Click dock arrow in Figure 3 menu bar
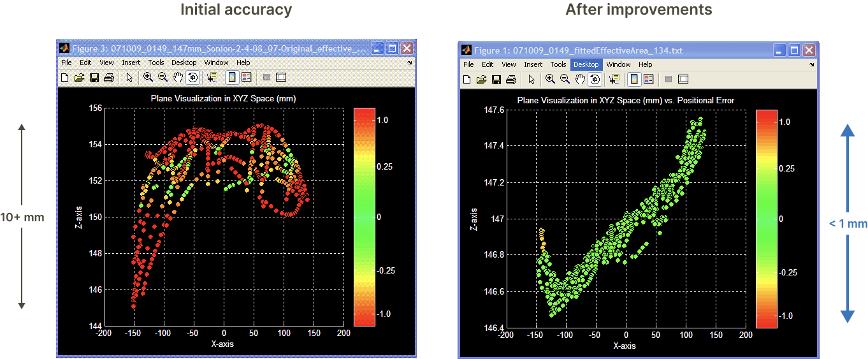868x359 pixels. [x=410, y=63]
